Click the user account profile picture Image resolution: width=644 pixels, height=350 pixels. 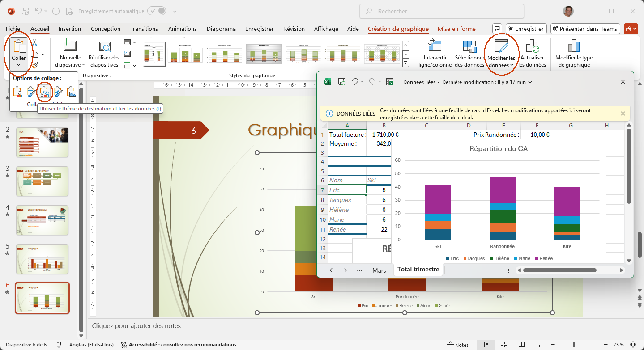[x=568, y=11]
